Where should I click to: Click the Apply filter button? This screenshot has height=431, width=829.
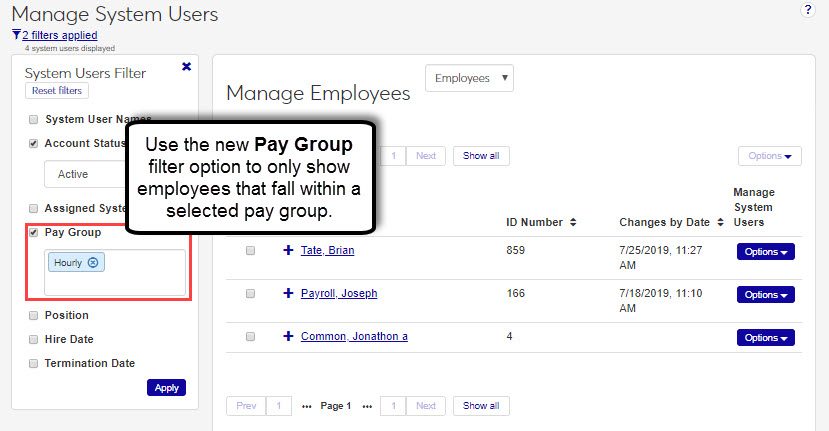click(x=166, y=388)
